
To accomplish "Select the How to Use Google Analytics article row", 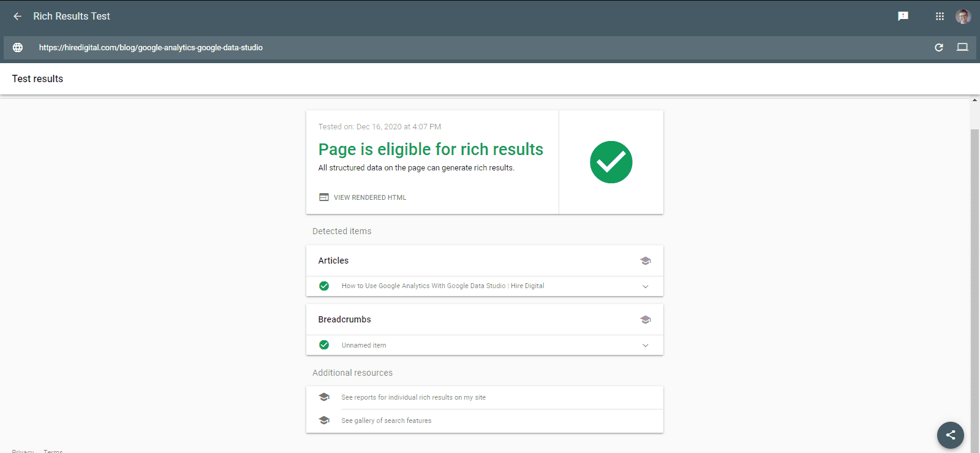I will point(442,286).
